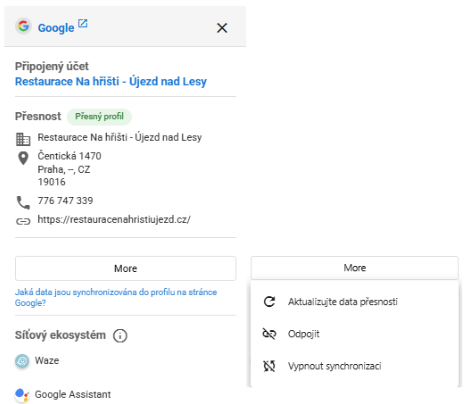Click the Google logo icon in header
Image resolution: width=473 pixels, height=404 pixels.
(23, 26)
